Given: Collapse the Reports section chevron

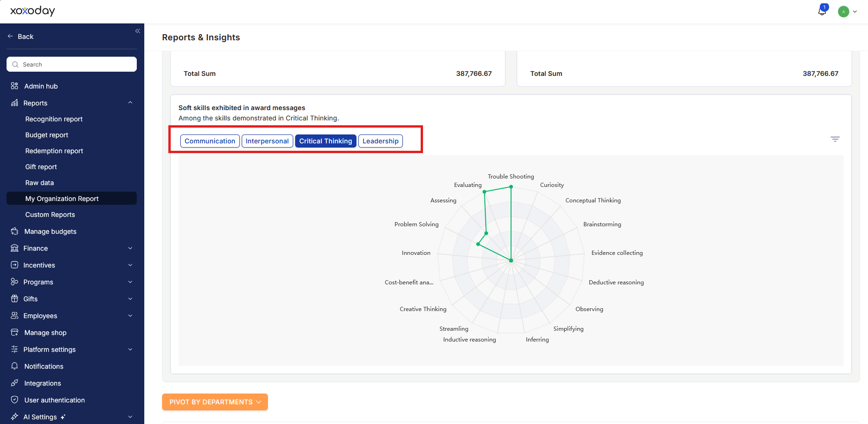Looking at the screenshot, I should click(130, 103).
